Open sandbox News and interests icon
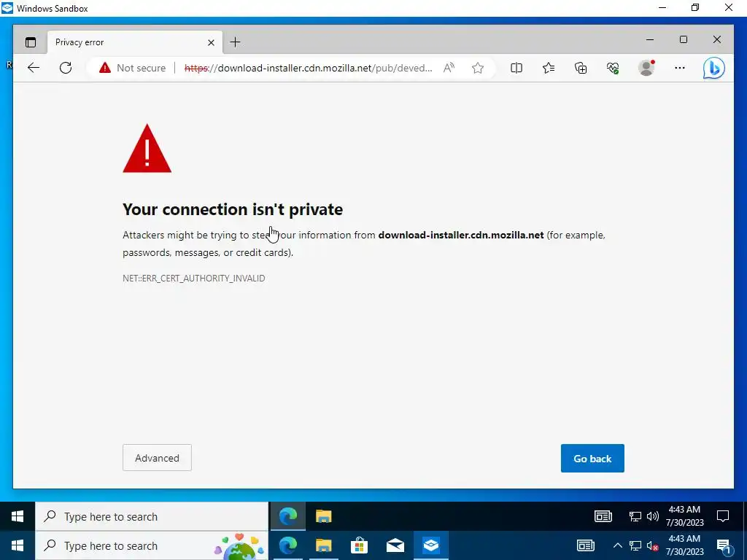 point(603,516)
